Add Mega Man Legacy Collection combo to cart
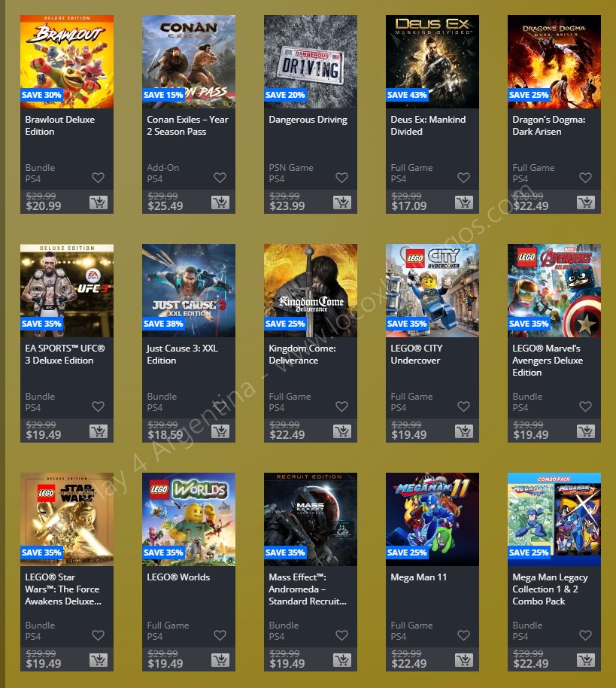This screenshot has height=688, width=616. point(586,660)
